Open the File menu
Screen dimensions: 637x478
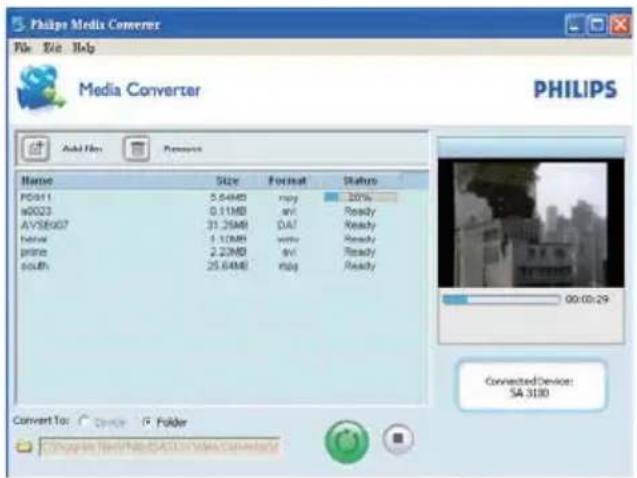coord(23,48)
